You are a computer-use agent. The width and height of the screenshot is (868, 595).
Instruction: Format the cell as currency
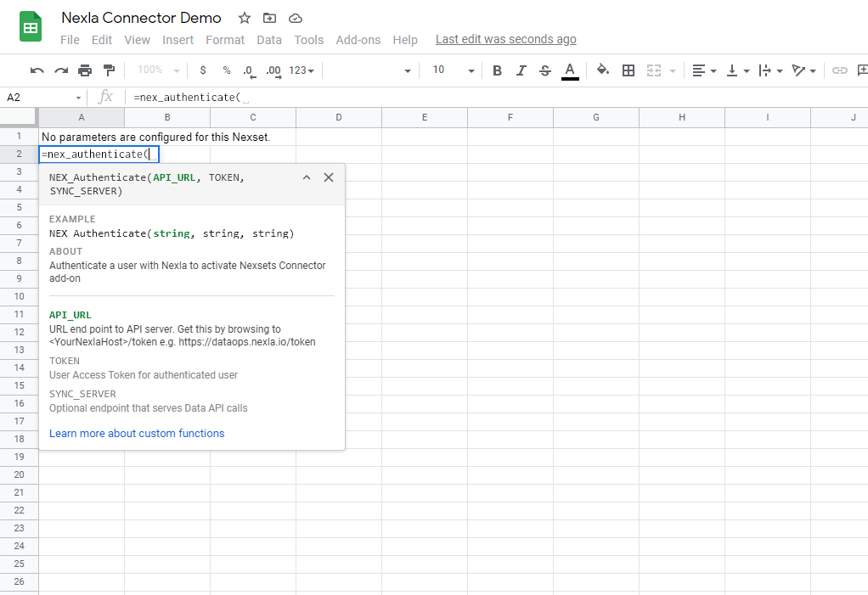[203, 70]
